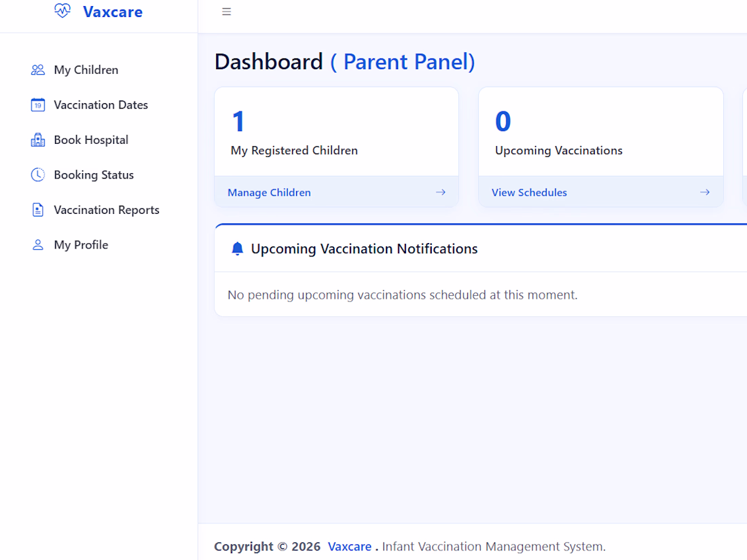The width and height of the screenshot is (747, 560).
Task: Click the Dashboard page title
Action: pos(269,62)
